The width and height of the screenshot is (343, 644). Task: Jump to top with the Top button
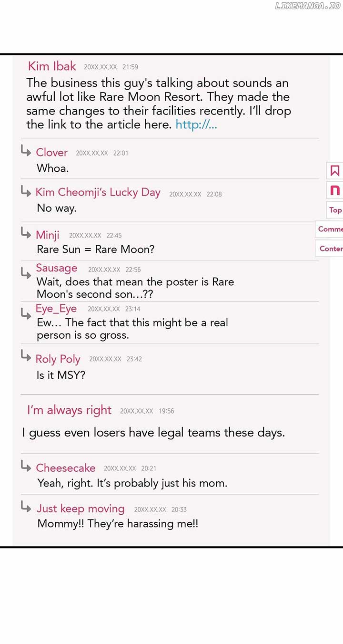coord(335,210)
